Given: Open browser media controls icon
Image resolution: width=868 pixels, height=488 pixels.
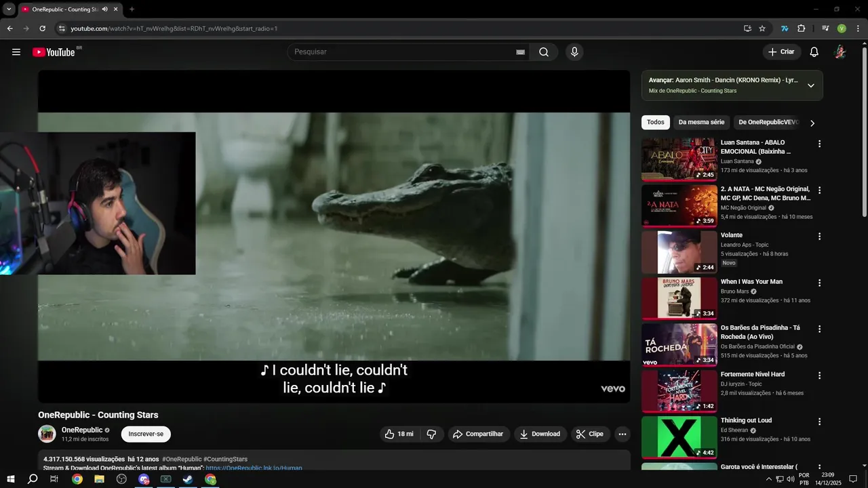Looking at the screenshot, I should (x=825, y=28).
